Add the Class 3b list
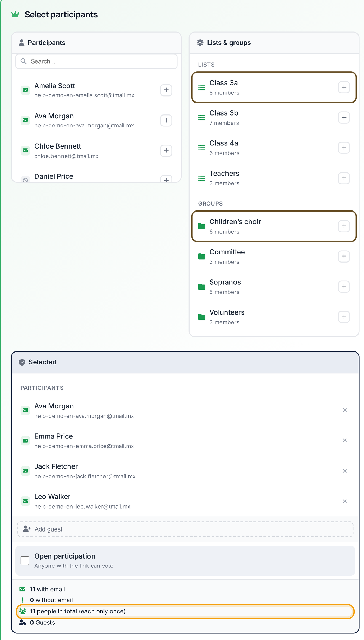This screenshot has width=364, height=640. 344,117
